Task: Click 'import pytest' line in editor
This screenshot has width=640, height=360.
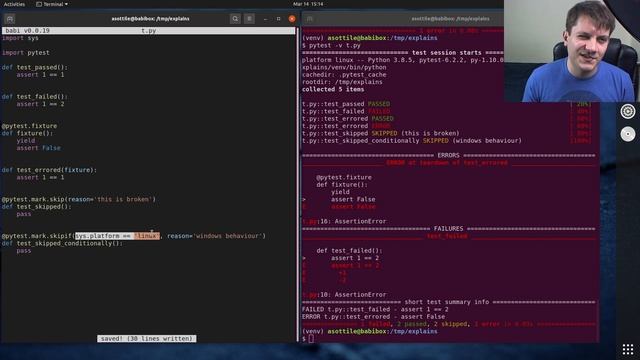Action: [x=26, y=53]
